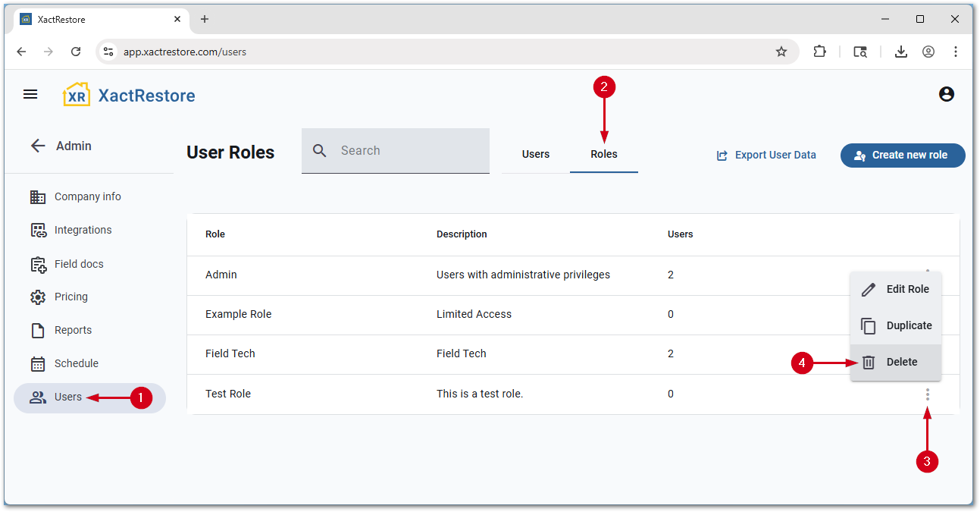Open Integrations in the sidebar

point(83,230)
